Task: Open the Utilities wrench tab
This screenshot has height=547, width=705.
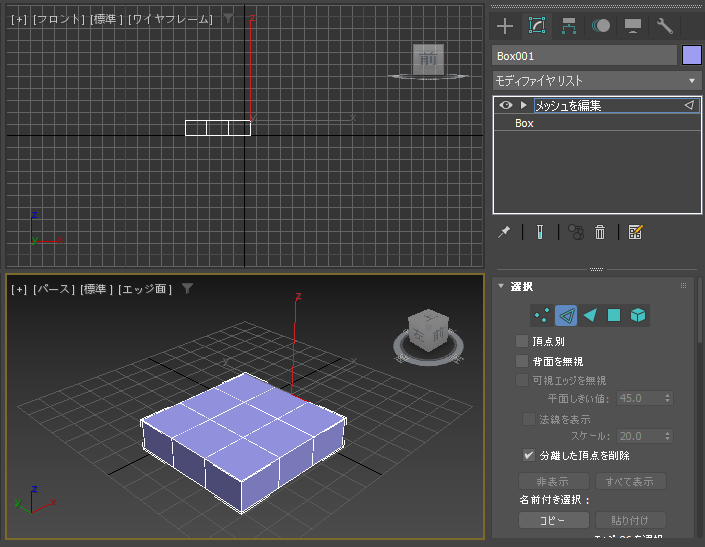Action: click(x=665, y=26)
